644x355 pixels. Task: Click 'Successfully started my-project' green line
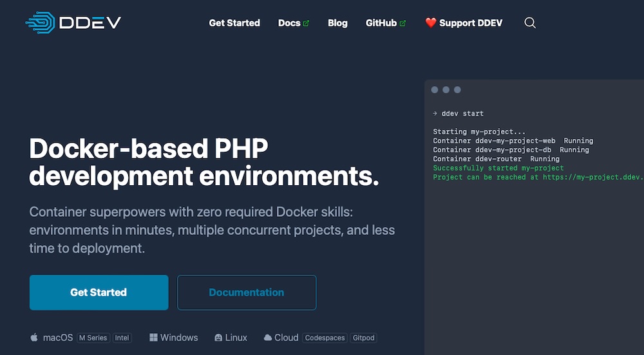click(x=498, y=168)
